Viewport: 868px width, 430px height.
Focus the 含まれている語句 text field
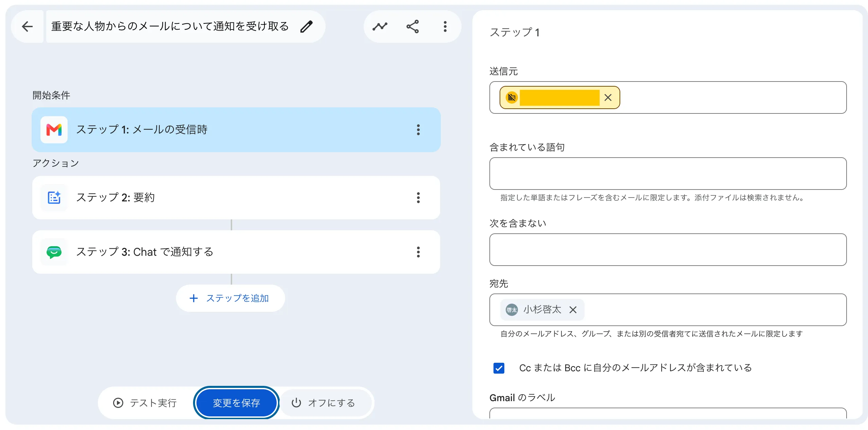point(668,174)
